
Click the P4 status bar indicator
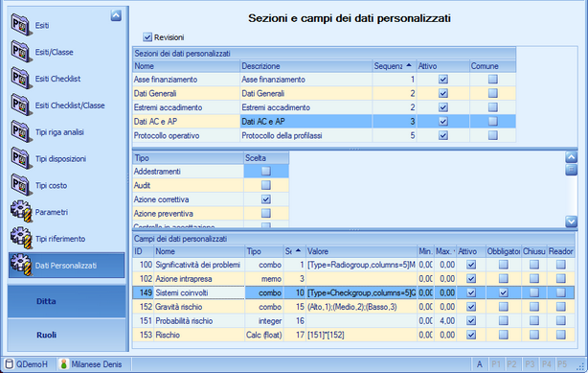click(x=547, y=364)
